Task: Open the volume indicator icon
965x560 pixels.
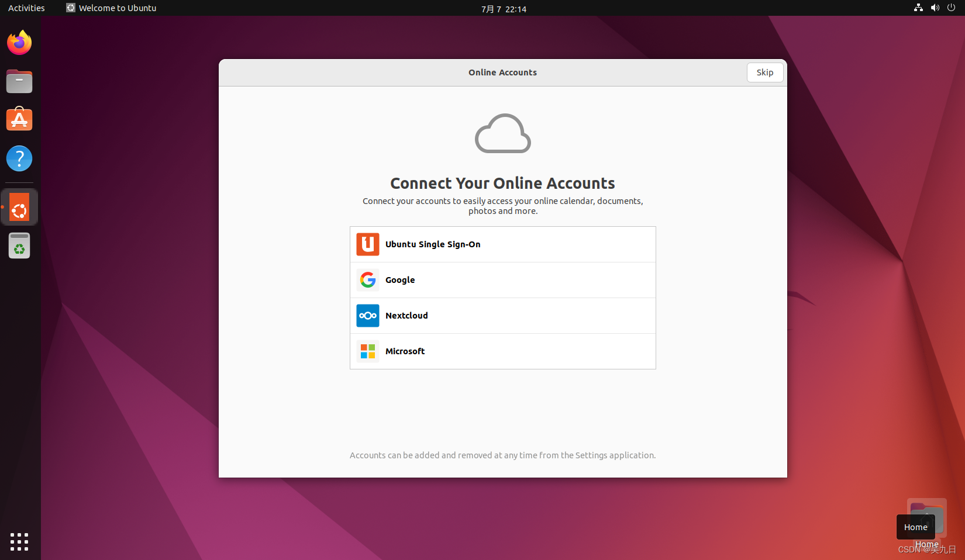Action: [935, 8]
